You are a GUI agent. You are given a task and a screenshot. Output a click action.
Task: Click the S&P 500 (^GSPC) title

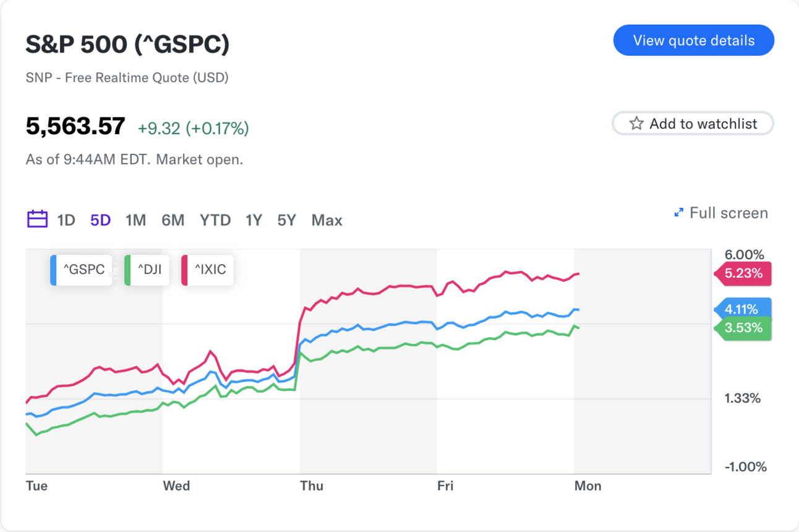tap(127, 45)
